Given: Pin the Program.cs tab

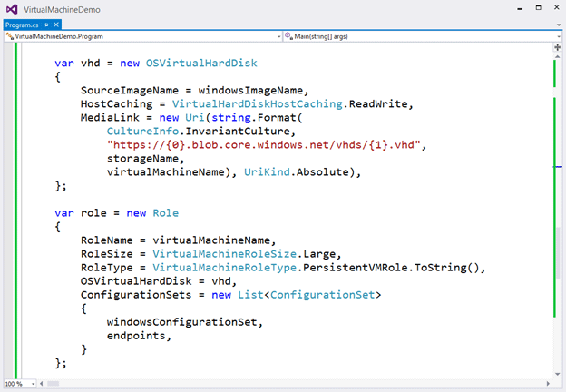Looking at the screenshot, I should click(46, 24).
